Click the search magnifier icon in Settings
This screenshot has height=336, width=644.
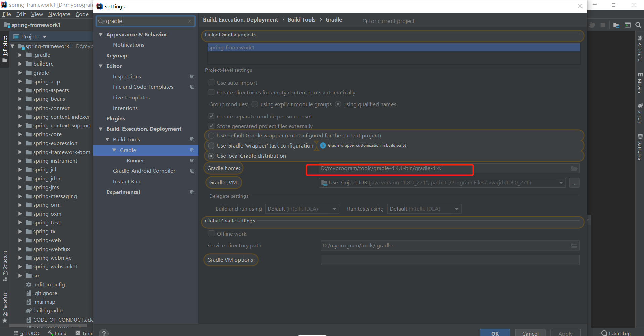(x=101, y=21)
